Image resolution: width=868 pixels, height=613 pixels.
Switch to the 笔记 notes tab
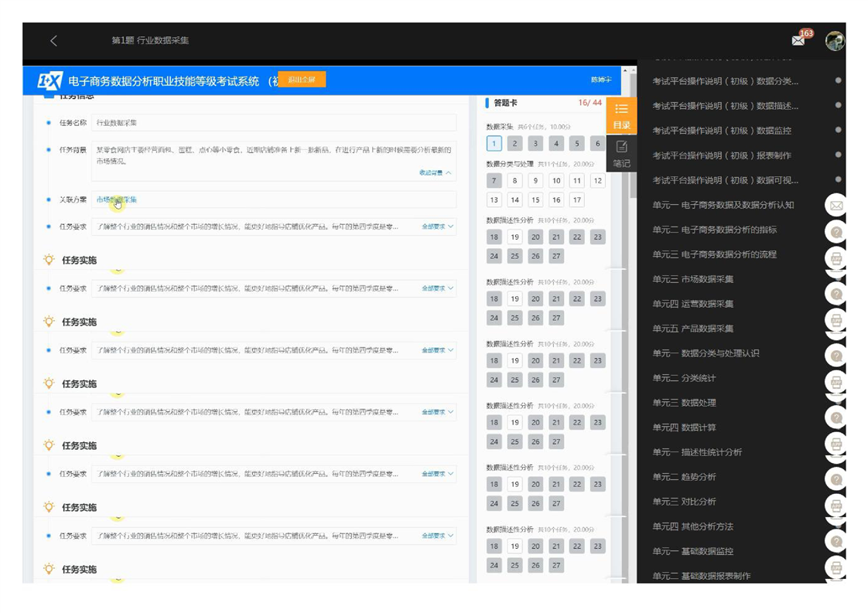[x=621, y=154]
